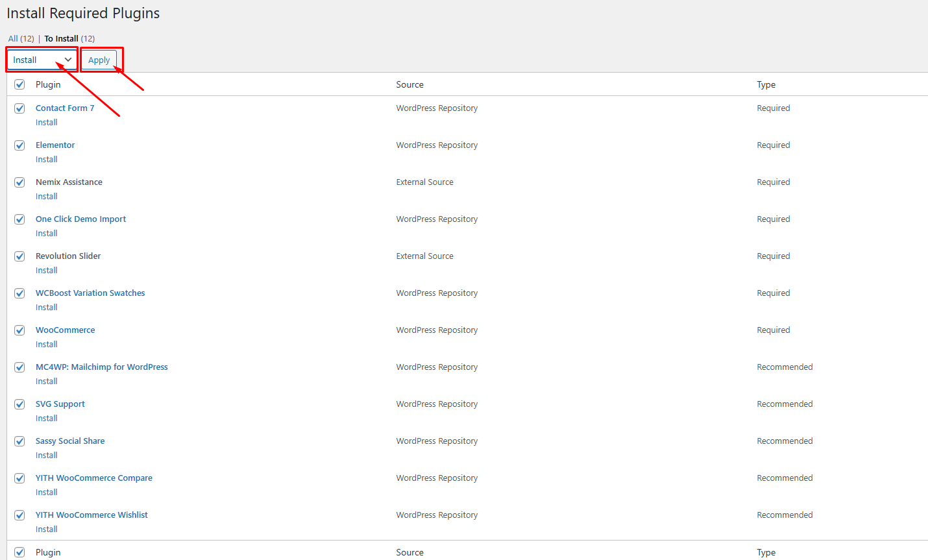Click the top Source column header

coord(410,84)
